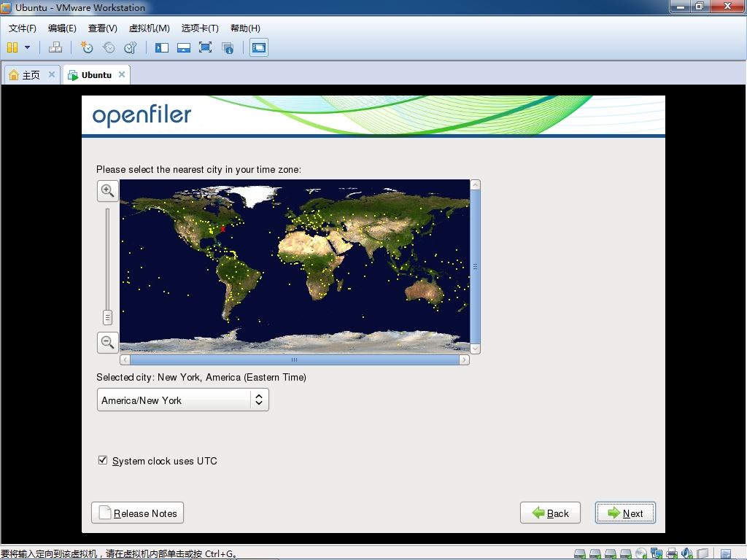Close the Ubuntu tab
Screen dimensions: 747x560
tap(122, 74)
